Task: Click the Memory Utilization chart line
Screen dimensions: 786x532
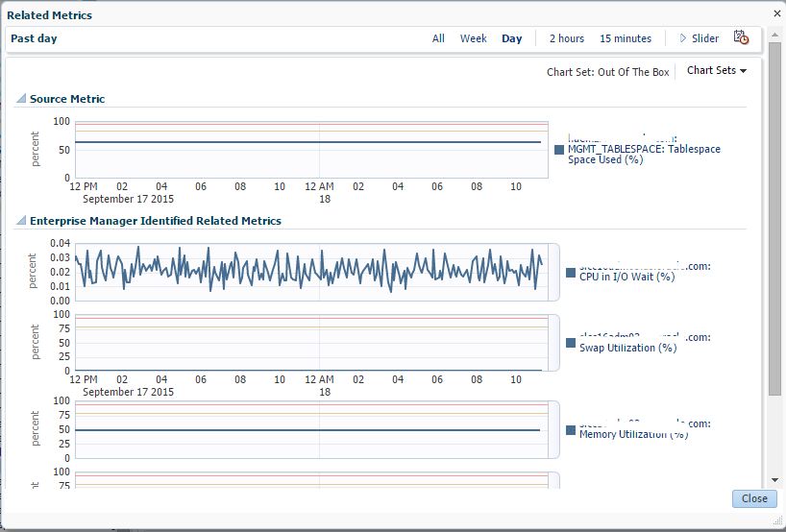Action: 307,430
